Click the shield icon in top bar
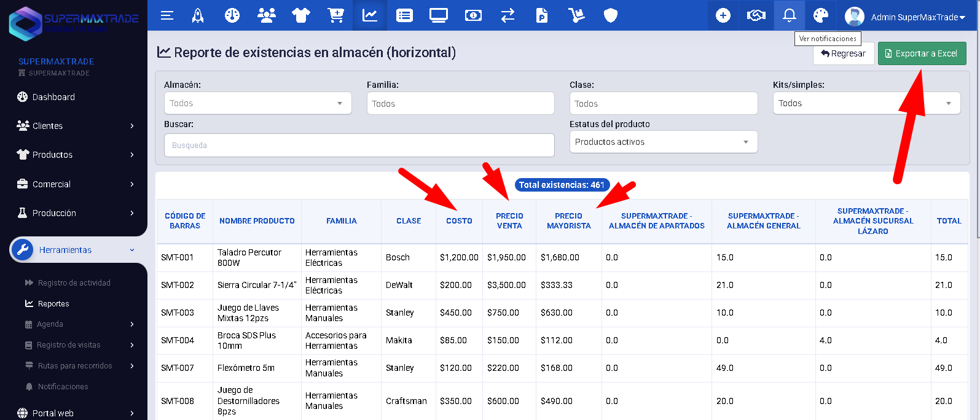 click(x=611, y=15)
